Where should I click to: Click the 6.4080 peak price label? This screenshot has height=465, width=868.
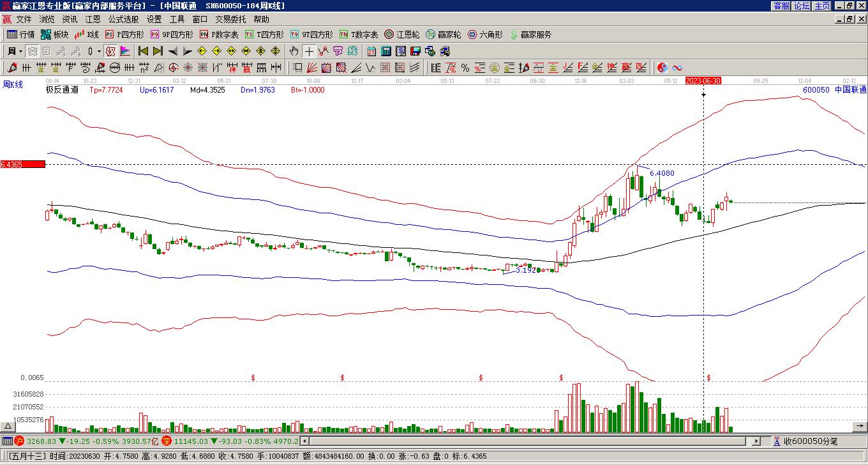pos(662,173)
